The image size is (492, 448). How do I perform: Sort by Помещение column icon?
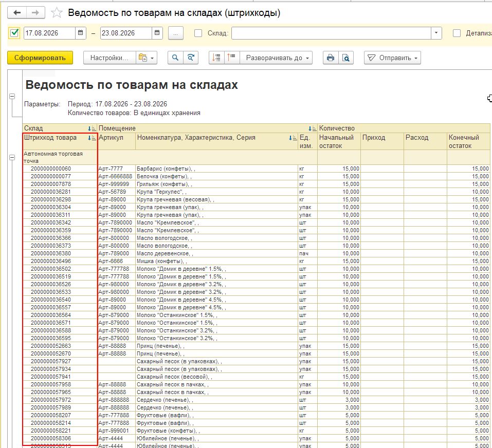point(312,128)
